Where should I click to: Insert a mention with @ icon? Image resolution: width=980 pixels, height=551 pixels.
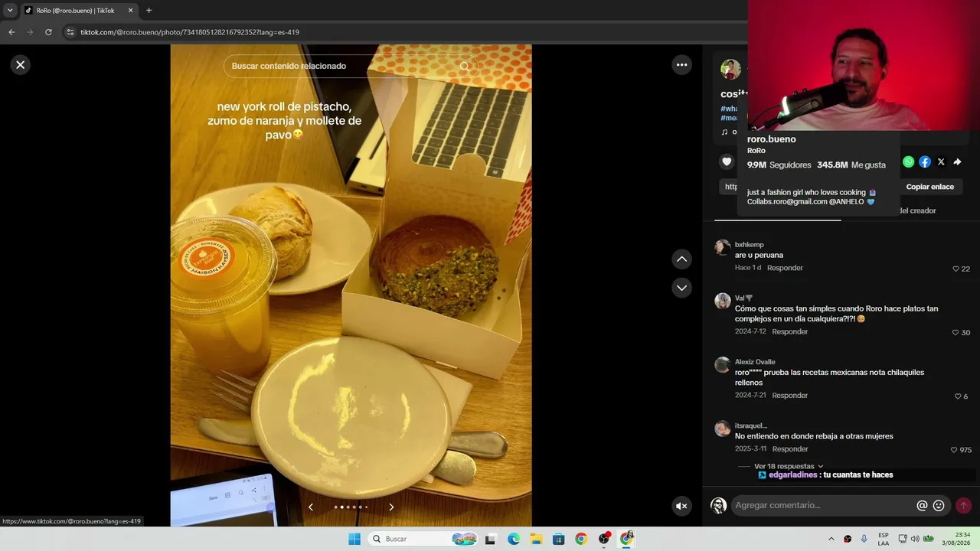click(922, 505)
